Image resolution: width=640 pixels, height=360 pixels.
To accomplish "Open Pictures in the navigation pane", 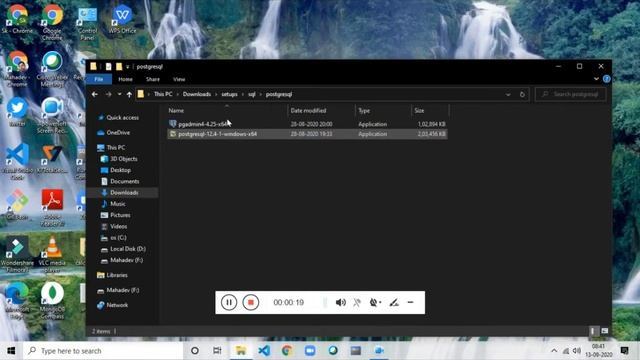I will tap(120, 215).
